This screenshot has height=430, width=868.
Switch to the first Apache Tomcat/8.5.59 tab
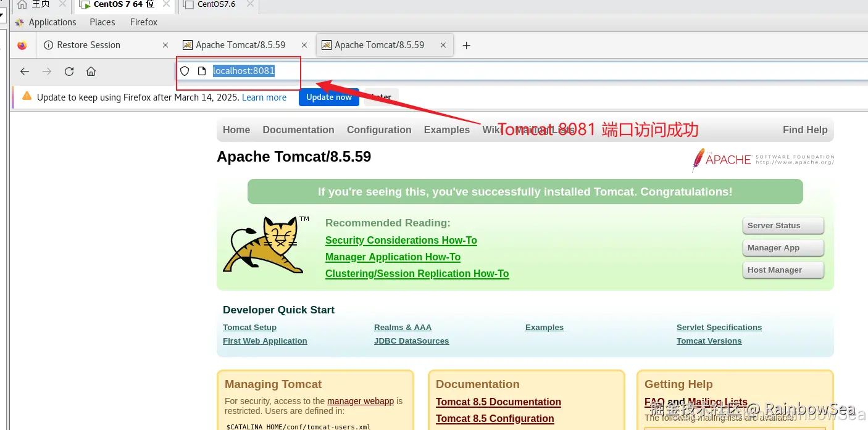tap(245, 45)
